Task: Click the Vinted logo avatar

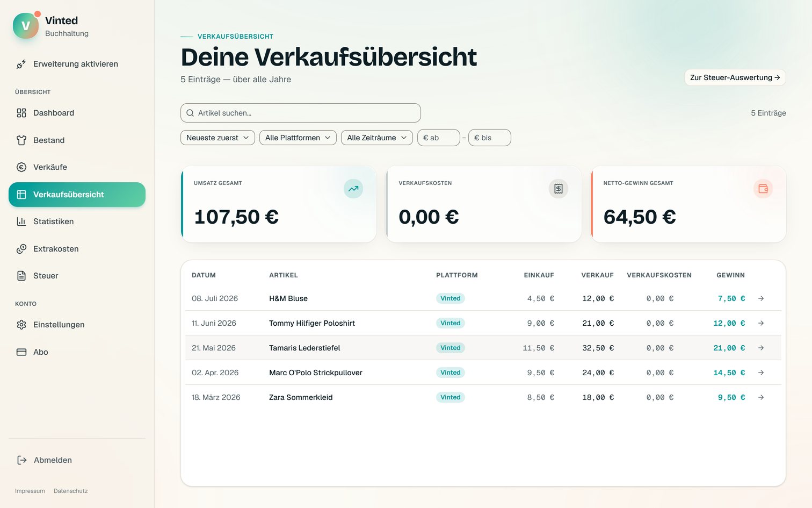Action: pos(26,26)
